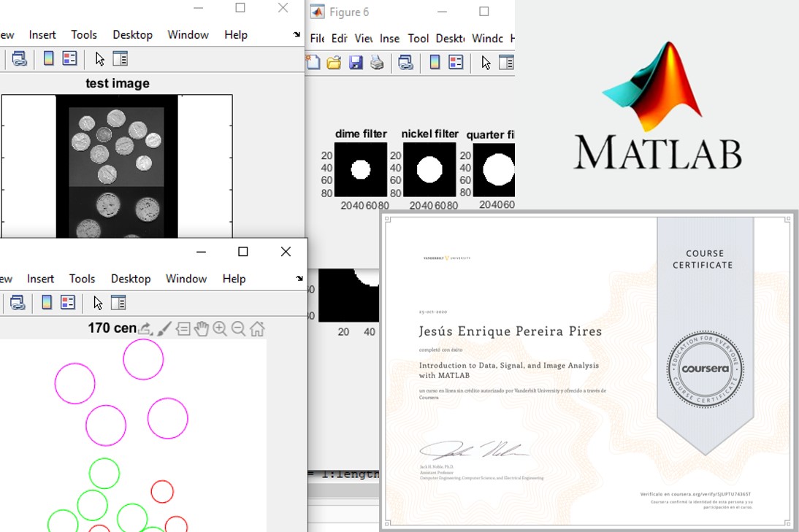Click the Coursera seal on certificate
Viewport: 799px width, 532px height.
[x=706, y=369]
